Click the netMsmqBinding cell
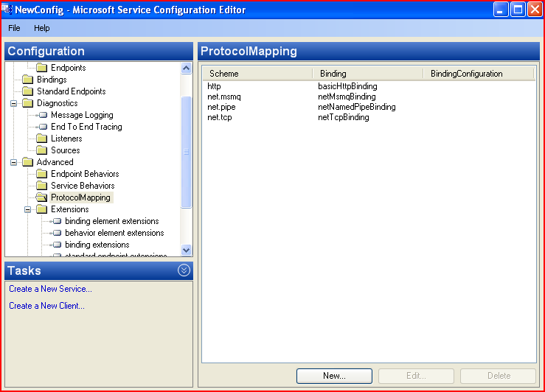This screenshot has height=392, width=545. coord(347,97)
